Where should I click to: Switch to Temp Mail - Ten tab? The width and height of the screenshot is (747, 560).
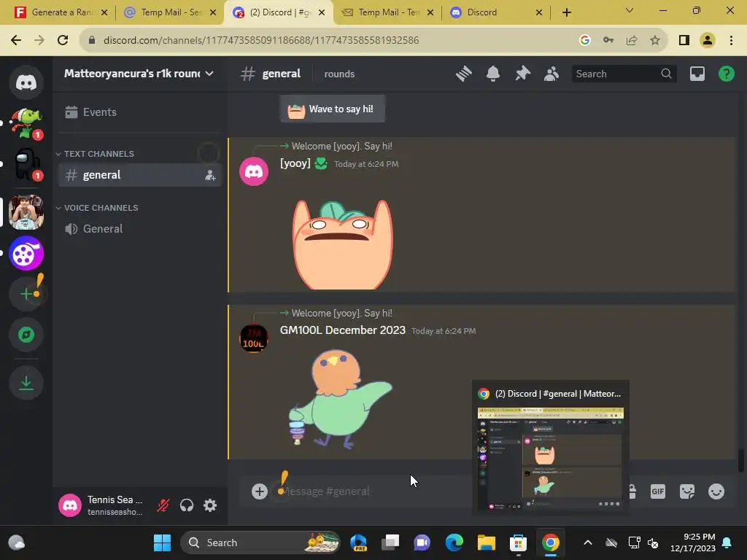(x=387, y=12)
